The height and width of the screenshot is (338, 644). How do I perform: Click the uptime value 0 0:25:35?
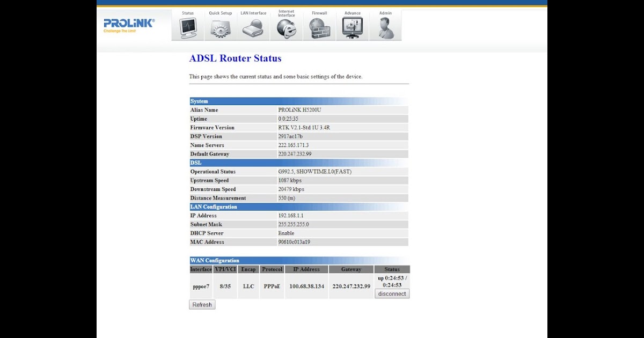point(288,119)
